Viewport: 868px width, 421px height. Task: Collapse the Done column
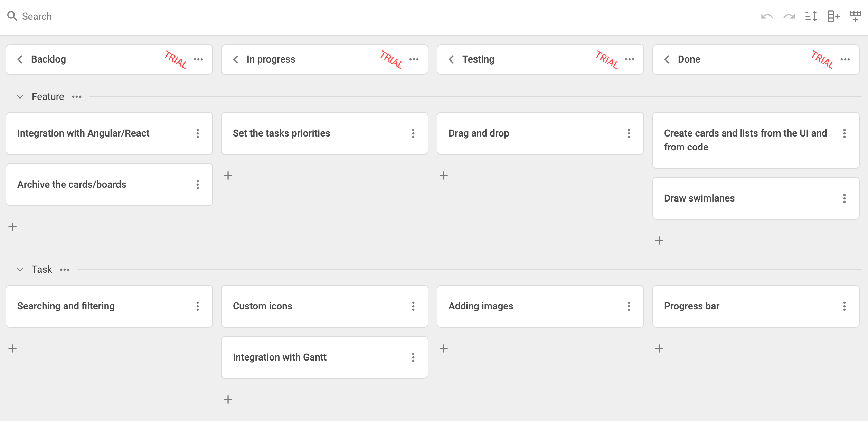pos(667,59)
